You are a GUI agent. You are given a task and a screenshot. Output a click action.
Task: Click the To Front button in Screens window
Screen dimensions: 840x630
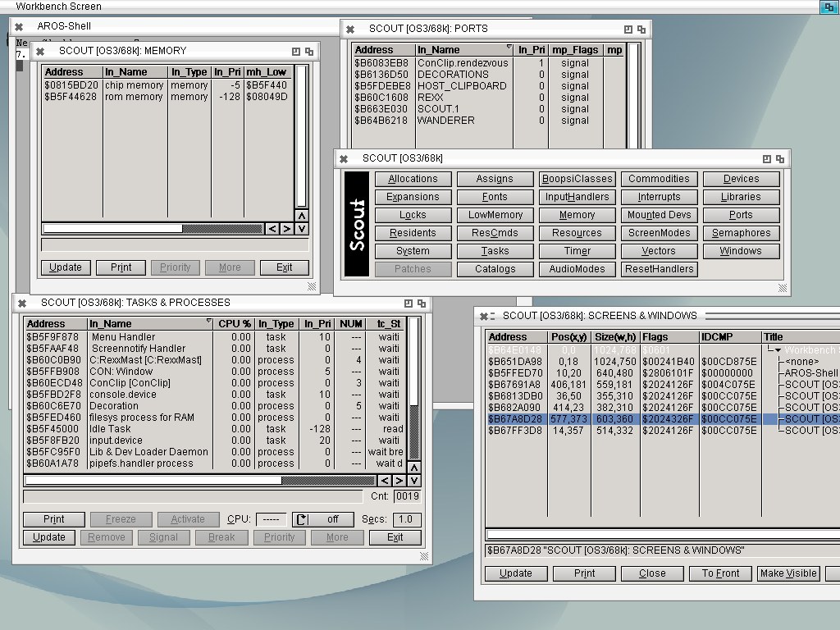(720, 573)
